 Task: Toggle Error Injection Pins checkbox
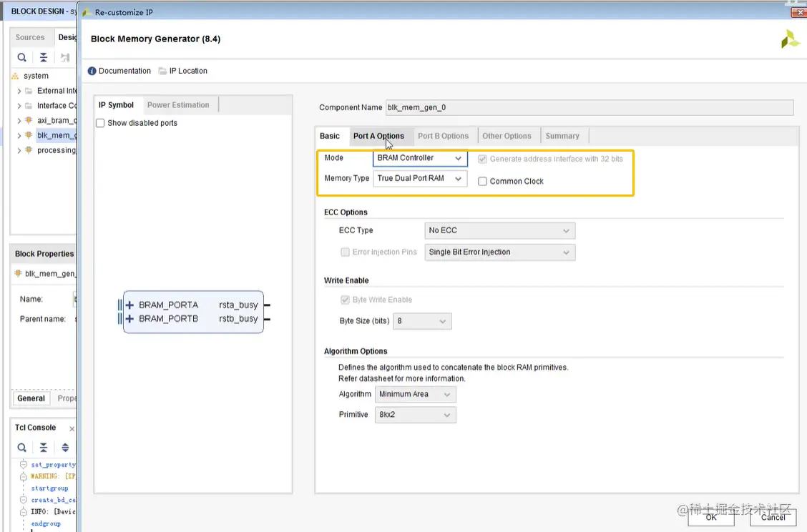[x=346, y=252]
